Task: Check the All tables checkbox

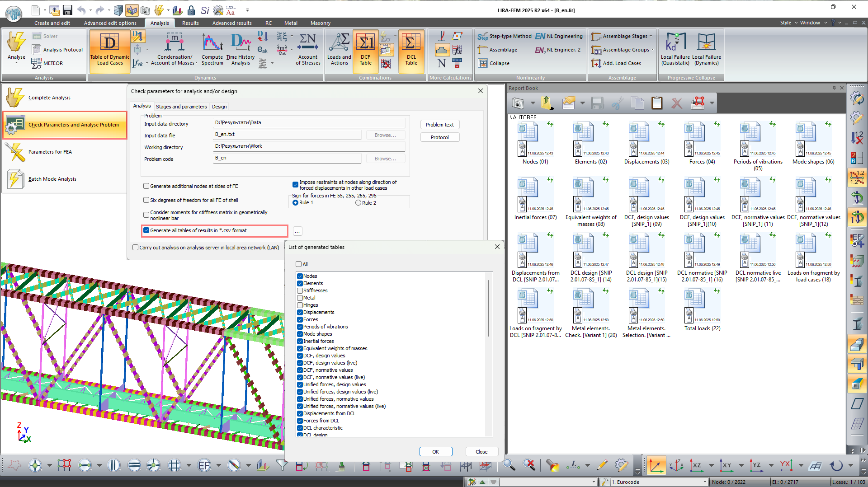Action: [298, 264]
